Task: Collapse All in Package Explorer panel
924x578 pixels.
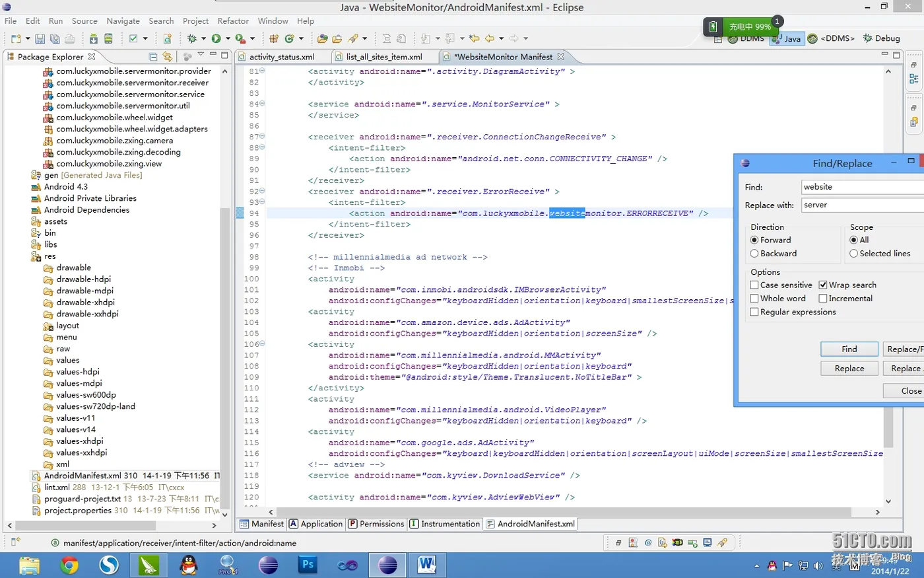Action: 153,57
